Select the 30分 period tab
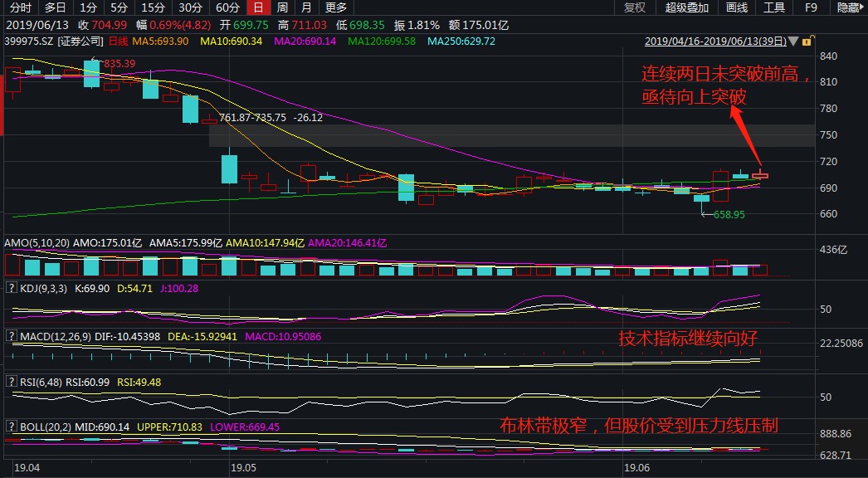This screenshot has width=868, height=478. 190,7
